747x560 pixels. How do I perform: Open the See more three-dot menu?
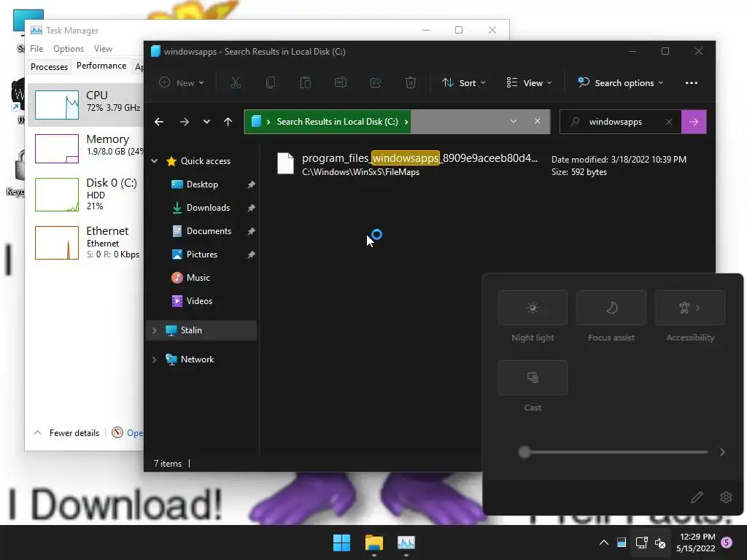coord(692,83)
